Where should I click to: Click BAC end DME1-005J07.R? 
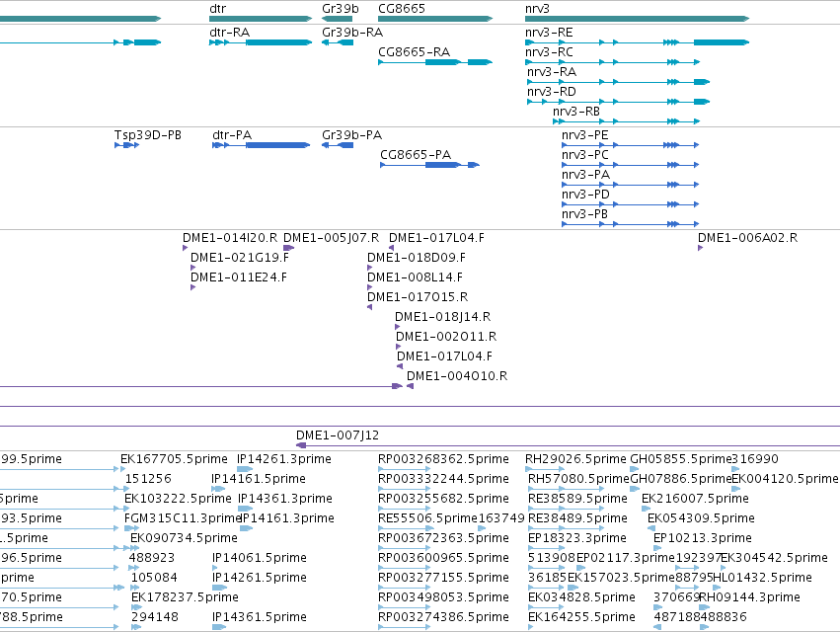(331, 238)
